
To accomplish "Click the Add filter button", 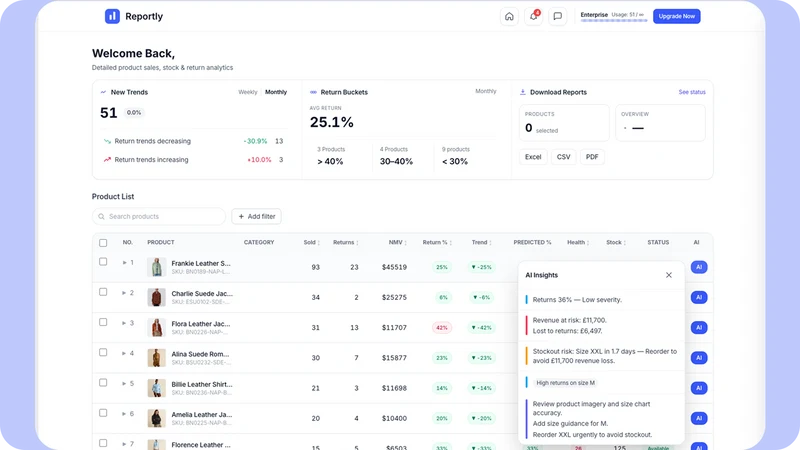I will [256, 216].
